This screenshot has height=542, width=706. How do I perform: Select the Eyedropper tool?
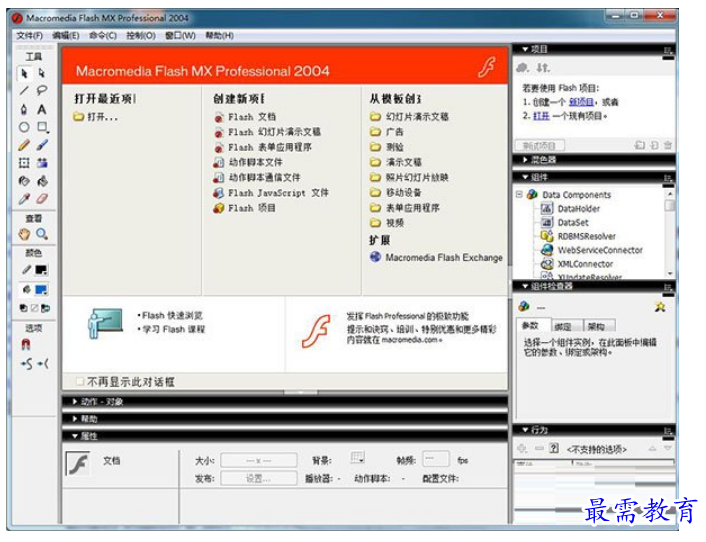pos(24,199)
